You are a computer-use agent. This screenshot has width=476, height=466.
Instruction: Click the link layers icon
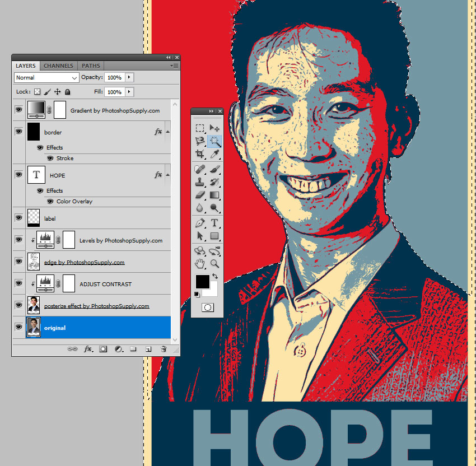click(72, 349)
